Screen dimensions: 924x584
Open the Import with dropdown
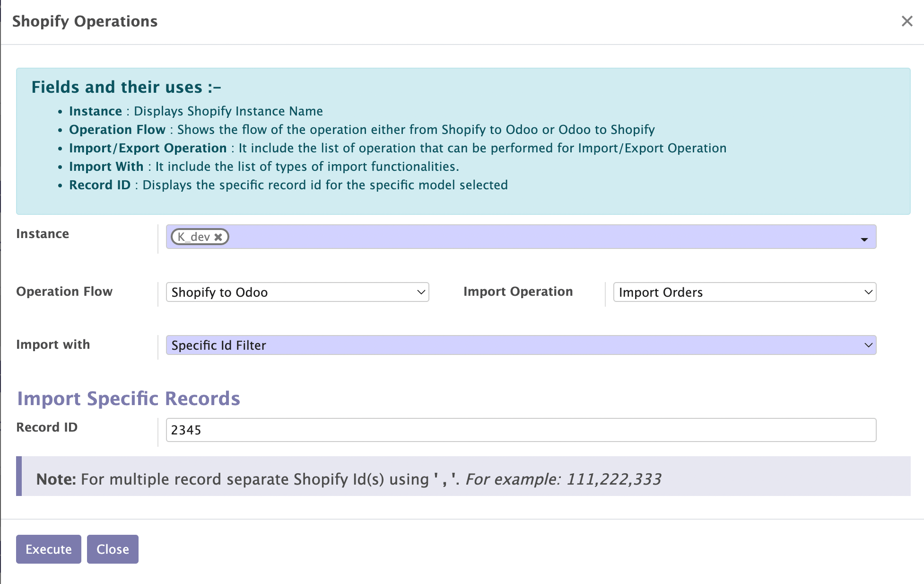(521, 345)
